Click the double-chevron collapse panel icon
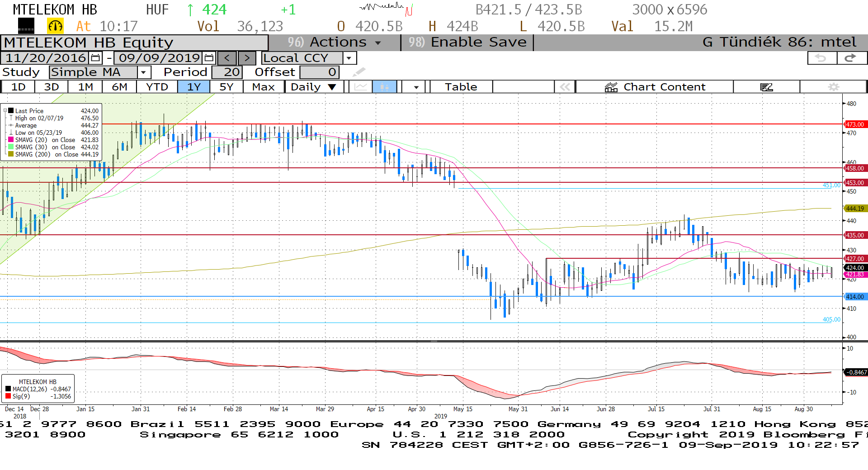 coord(565,87)
